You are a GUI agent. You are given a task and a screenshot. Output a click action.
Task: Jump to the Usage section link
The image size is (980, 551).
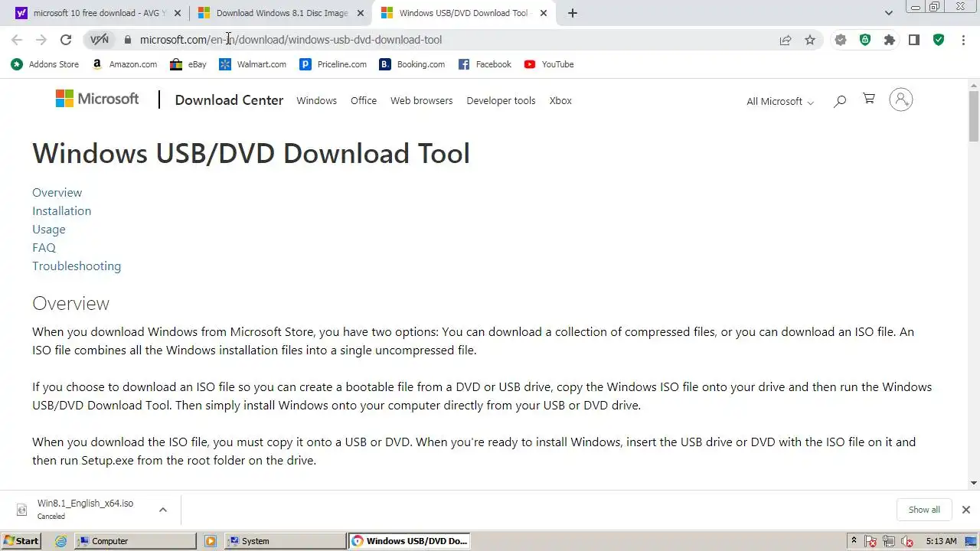click(48, 229)
